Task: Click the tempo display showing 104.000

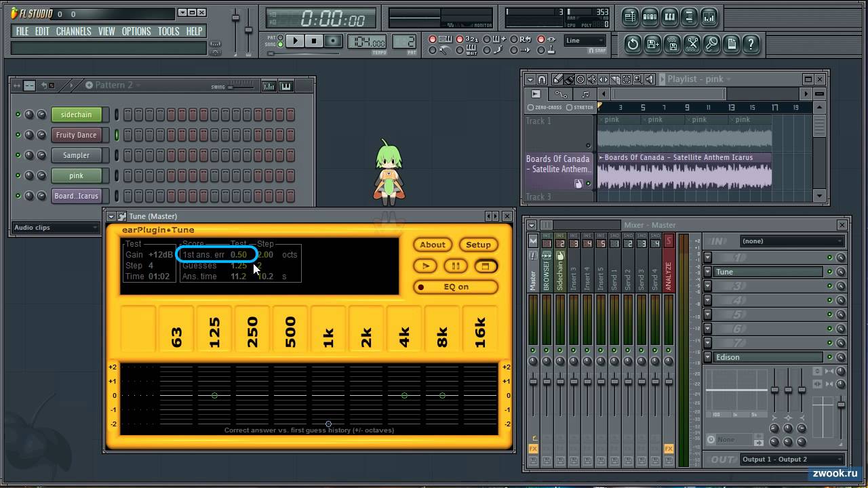Action: pyautogui.click(x=367, y=42)
